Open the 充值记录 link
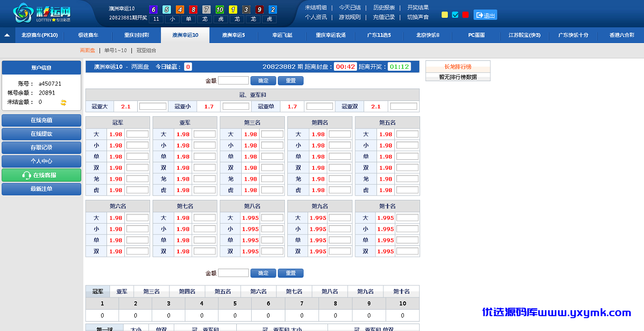 pyautogui.click(x=384, y=17)
